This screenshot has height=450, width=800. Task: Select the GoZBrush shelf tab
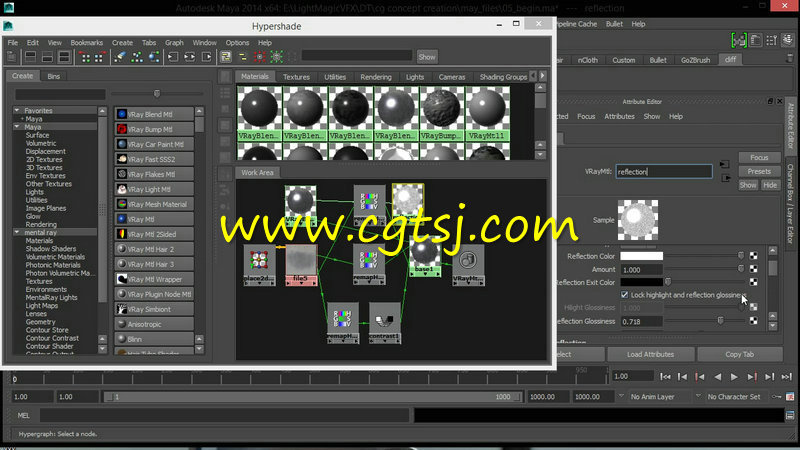tap(695, 60)
